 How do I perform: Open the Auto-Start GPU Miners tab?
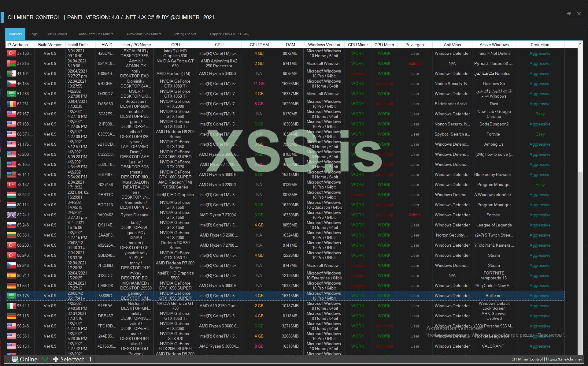[x=144, y=34]
